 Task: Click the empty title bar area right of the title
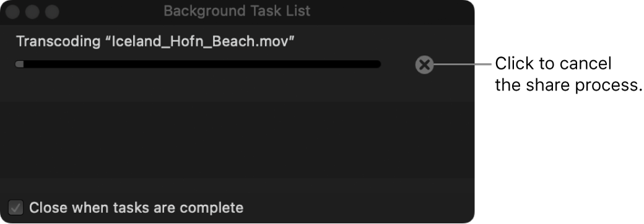coord(390,12)
